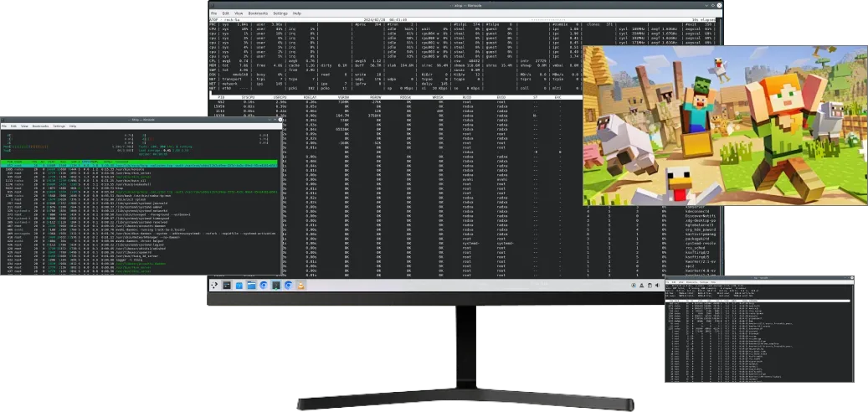Click the kdeconnectd command in atop list
The width and height of the screenshot is (868, 412).
697,212
